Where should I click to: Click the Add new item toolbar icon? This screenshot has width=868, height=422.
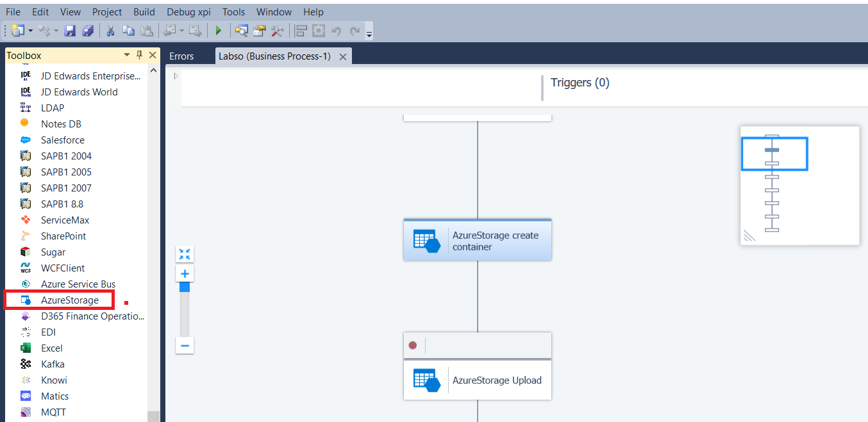44,30
